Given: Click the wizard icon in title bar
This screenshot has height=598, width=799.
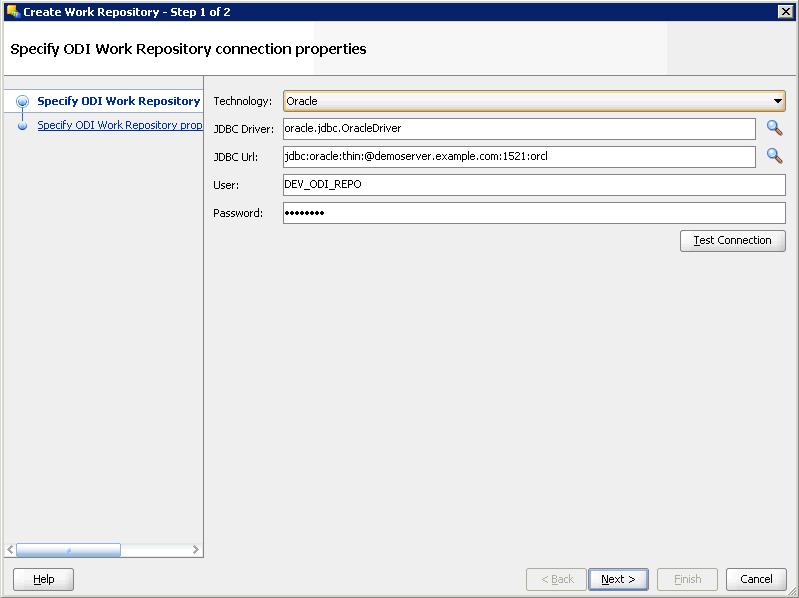Looking at the screenshot, I should [x=13, y=11].
